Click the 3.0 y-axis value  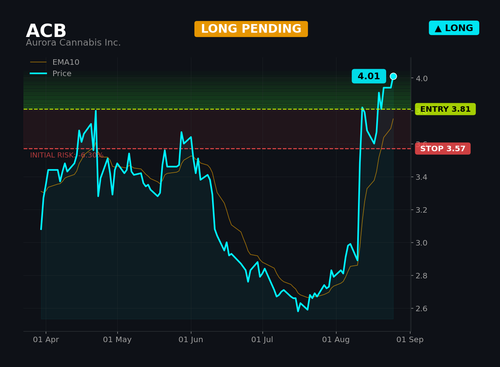click(421, 243)
